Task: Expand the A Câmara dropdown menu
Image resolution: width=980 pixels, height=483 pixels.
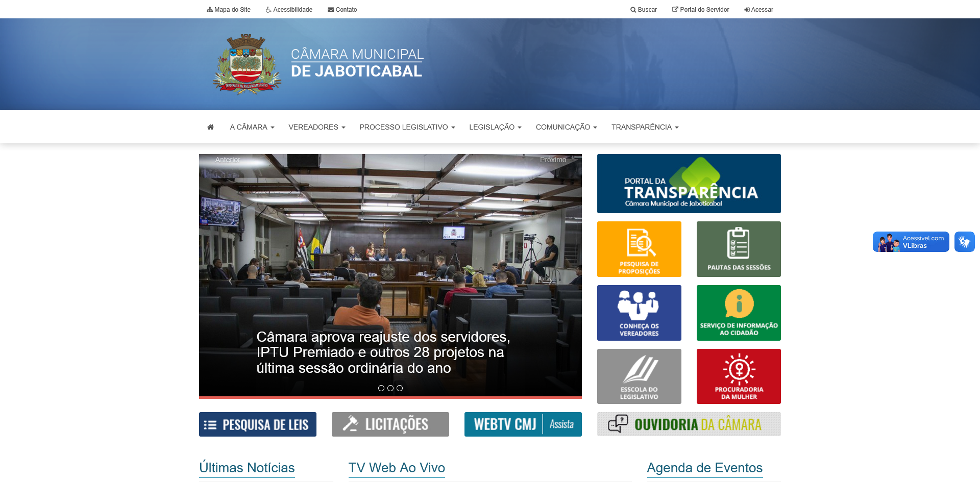Action: (x=252, y=127)
